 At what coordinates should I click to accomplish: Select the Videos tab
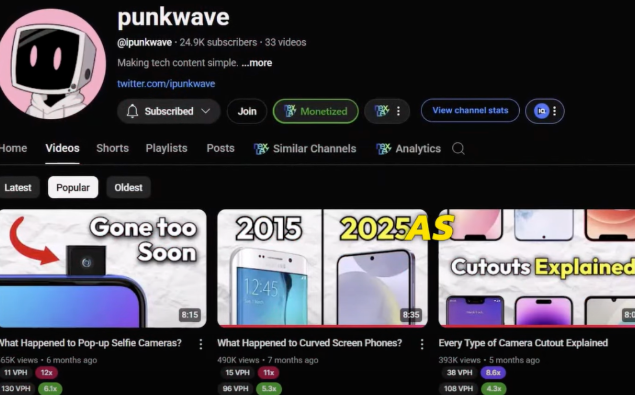[62, 148]
